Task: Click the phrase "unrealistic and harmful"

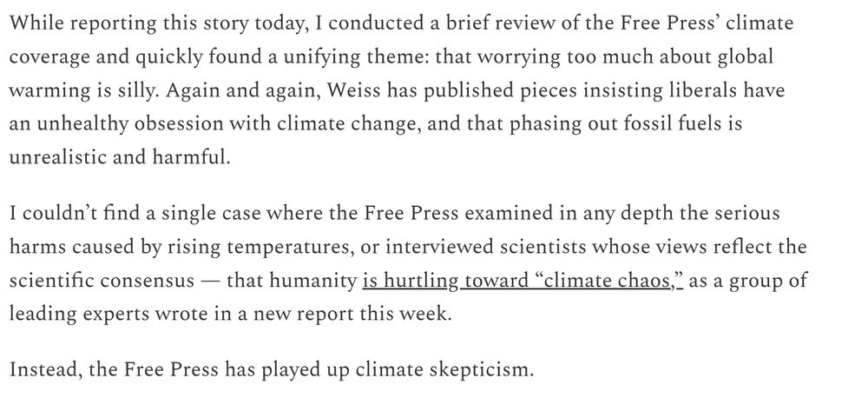Action: click(x=118, y=157)
